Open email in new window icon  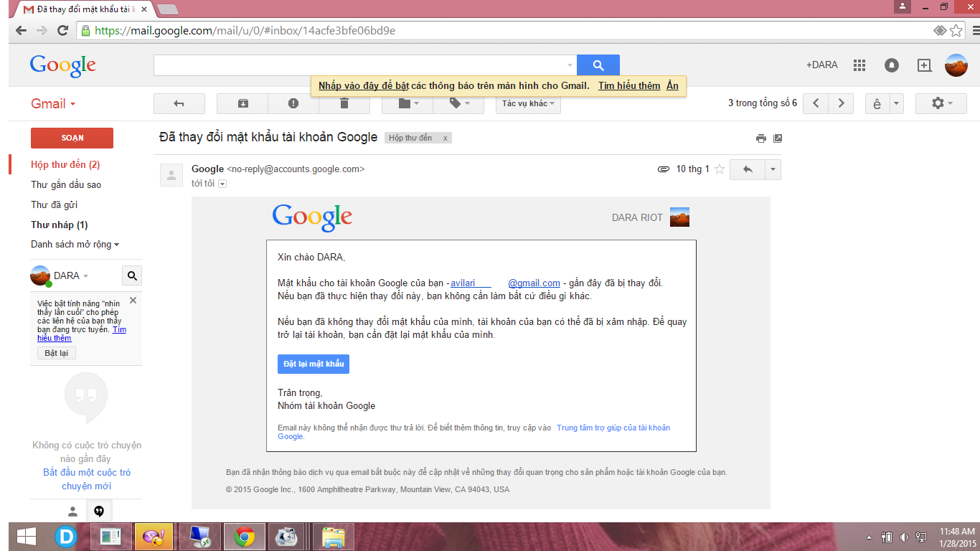(777, 138)
